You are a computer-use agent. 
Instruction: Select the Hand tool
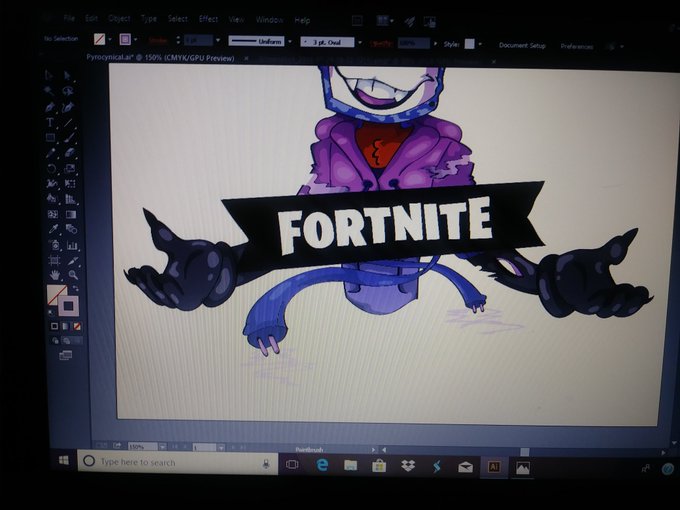[55, 275]
